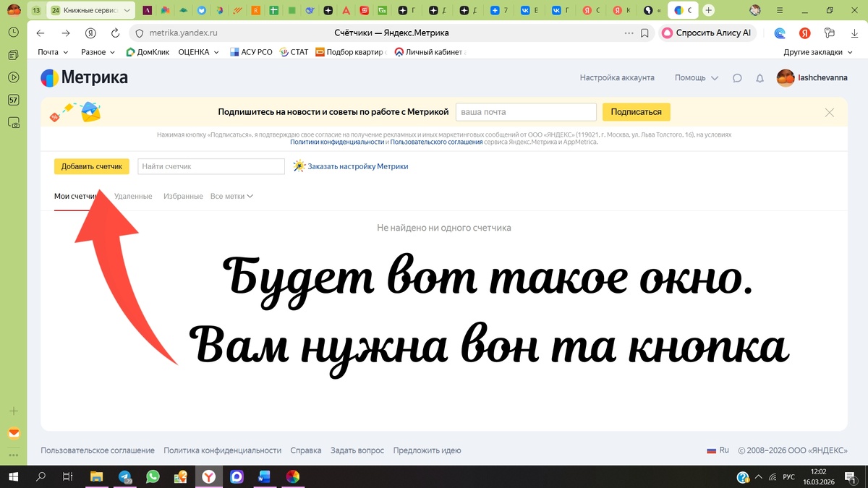Image resolution: width=868 pixels, height=488 pixels.
Task: Open notifications bell in Метрика header
Action: [759, 77]
